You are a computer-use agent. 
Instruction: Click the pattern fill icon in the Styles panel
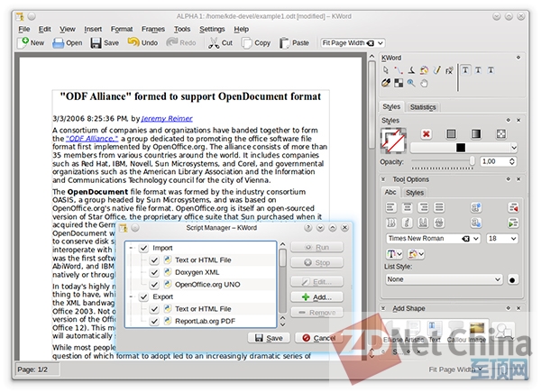point(501,133)
